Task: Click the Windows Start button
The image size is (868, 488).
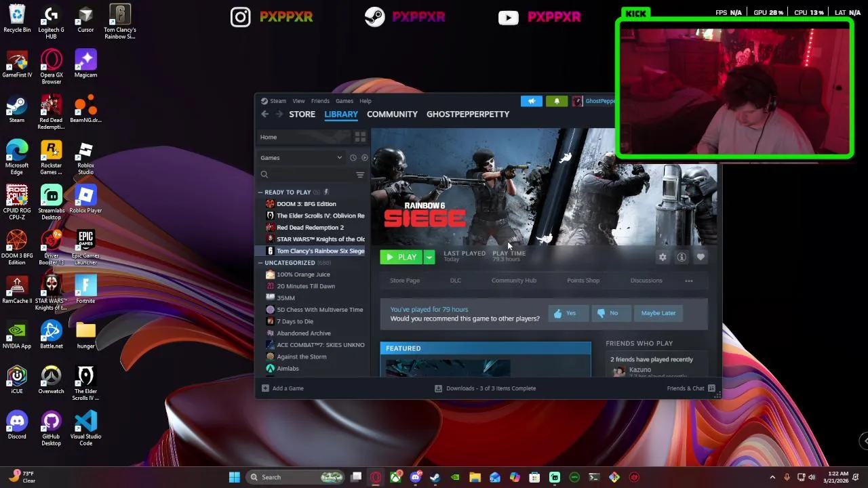Action: 235,477
